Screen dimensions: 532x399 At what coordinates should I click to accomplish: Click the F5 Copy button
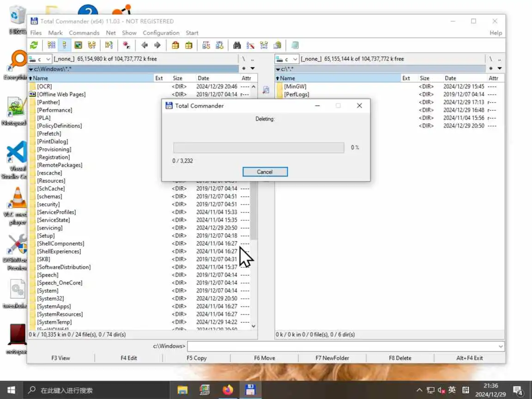(197, 358)
